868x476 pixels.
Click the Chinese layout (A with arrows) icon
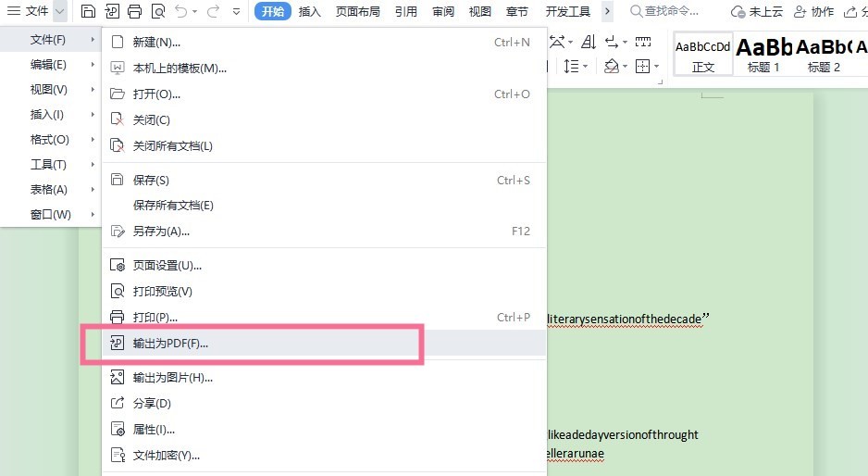point(558,42)
